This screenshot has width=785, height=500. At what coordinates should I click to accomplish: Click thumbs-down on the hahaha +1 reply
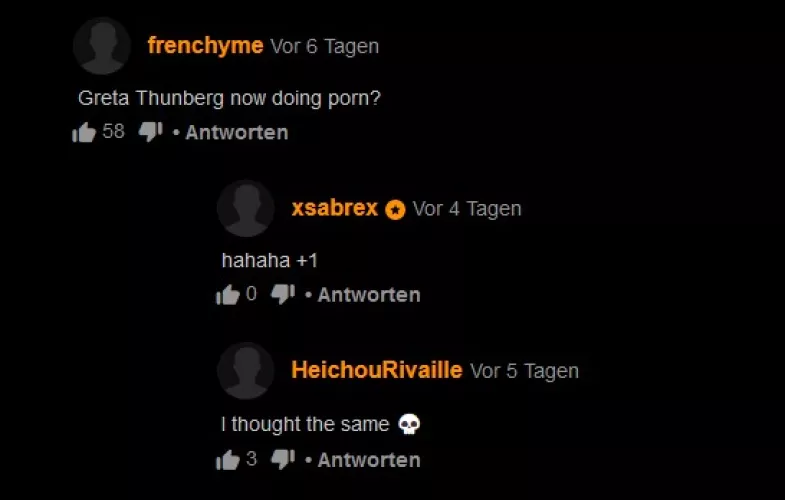[x=282, y=294]
